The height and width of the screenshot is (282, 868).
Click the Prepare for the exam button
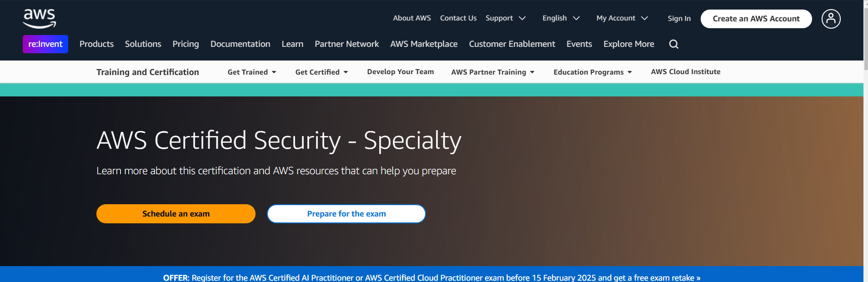tap(346, 214)
